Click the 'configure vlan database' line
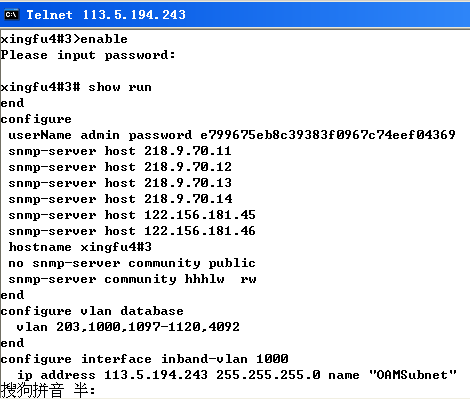The height and width of the screenshot is (400, 470). (92, 311)
